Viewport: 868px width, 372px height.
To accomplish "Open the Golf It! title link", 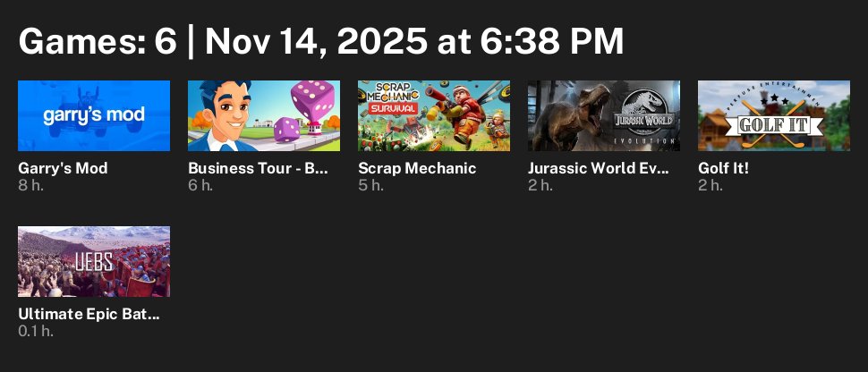I will point(723,168).
